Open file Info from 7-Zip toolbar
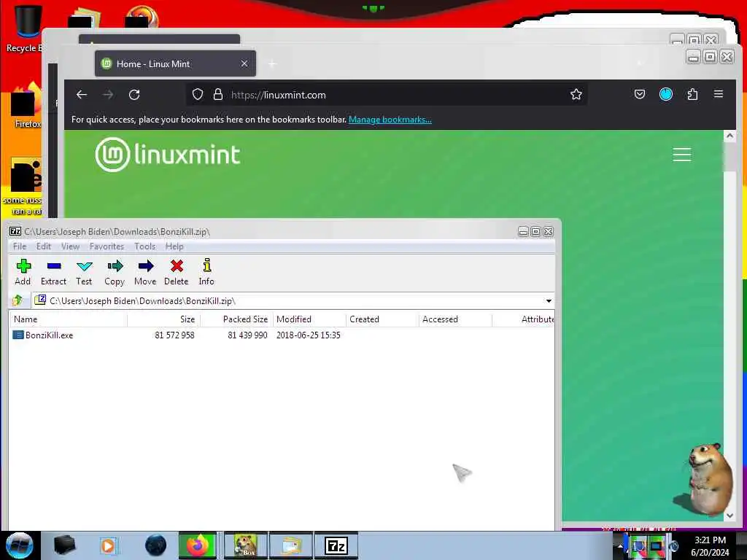 pos(206,272)
